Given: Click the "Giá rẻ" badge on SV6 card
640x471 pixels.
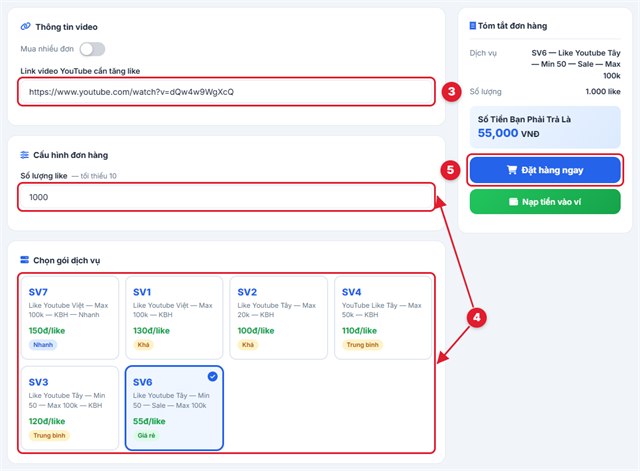Looking at the screenshot, I should pyautogui.click(x=147, y=435).
